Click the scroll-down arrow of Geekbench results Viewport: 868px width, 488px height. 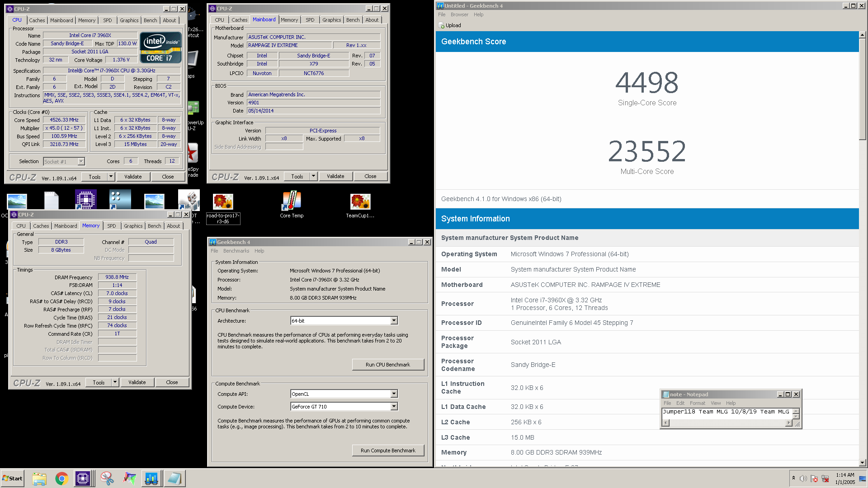click(863, 463)
